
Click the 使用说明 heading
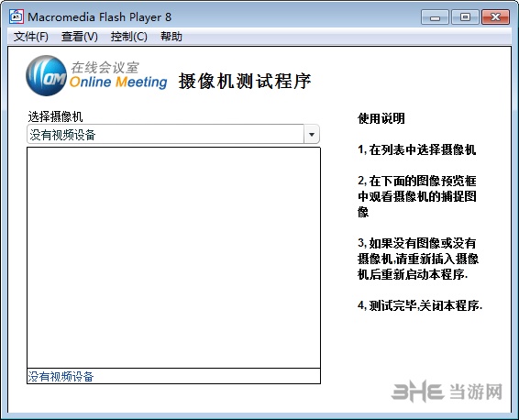pyautogui.click(x=381, y=118)
